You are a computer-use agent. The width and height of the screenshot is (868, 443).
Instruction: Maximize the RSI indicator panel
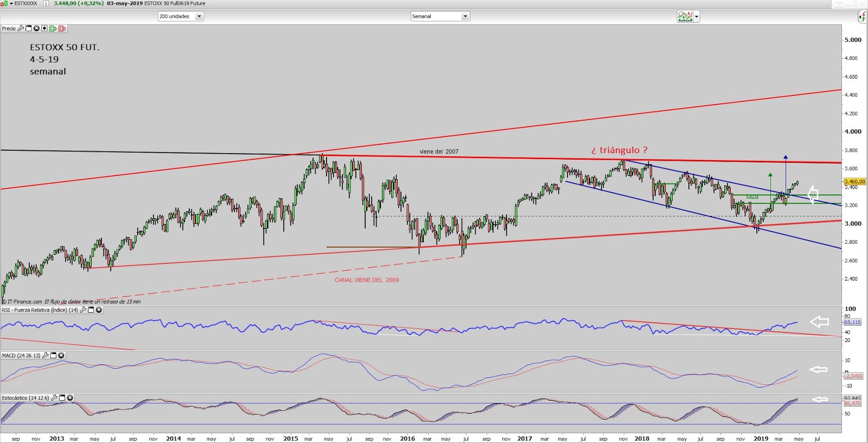91,310
